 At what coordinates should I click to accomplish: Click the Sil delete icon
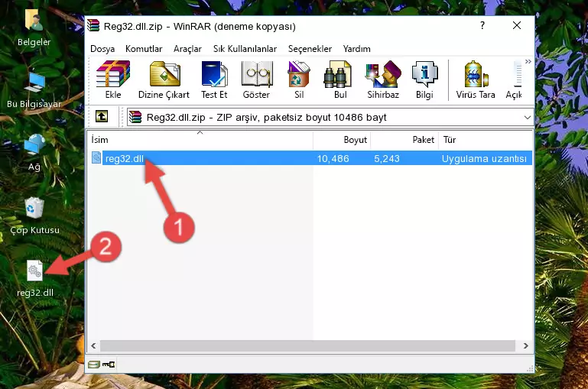tap(299, 79)
